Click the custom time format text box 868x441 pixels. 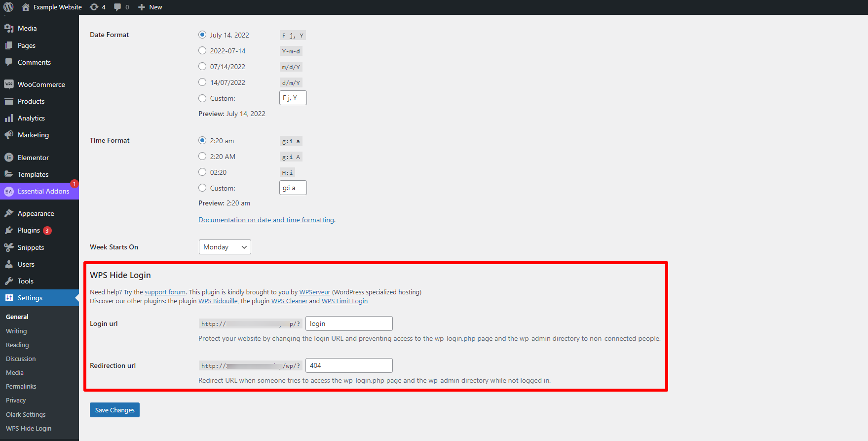point(293,188)
